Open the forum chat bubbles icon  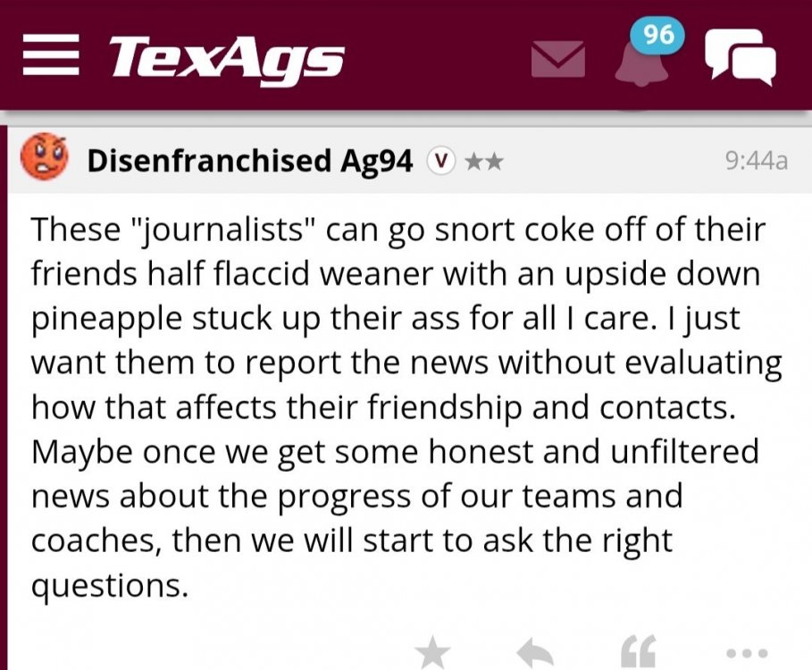click(x=740, y=57)
